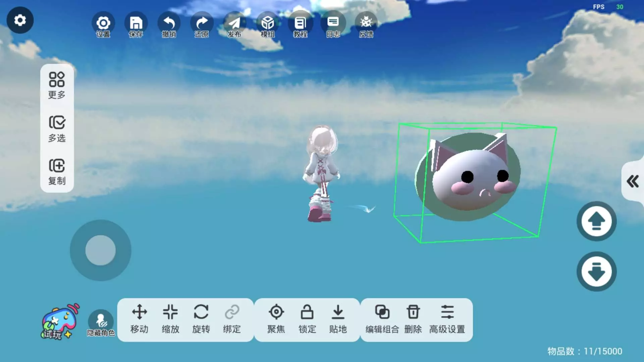The height and width of the screenshot is (362, 644).
Task: Open Advanced Settings (高级设置)
Action: click(447, 319)
